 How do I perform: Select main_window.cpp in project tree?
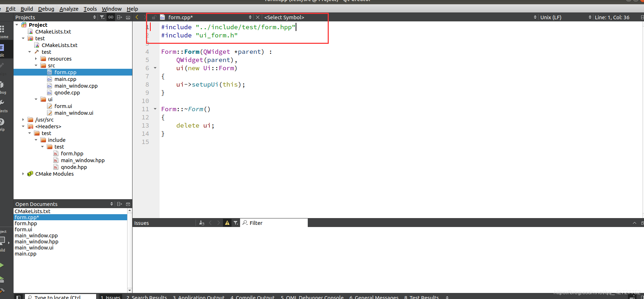(76, 86)
